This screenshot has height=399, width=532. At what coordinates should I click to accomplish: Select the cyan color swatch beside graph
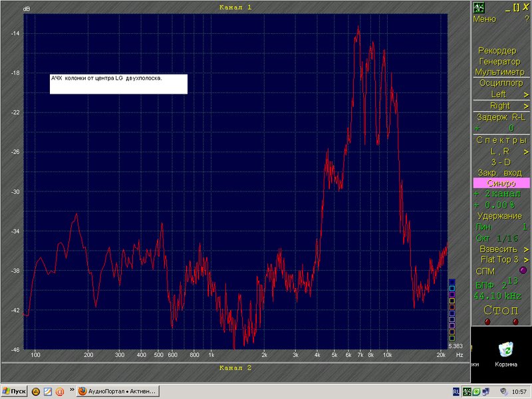452,289
